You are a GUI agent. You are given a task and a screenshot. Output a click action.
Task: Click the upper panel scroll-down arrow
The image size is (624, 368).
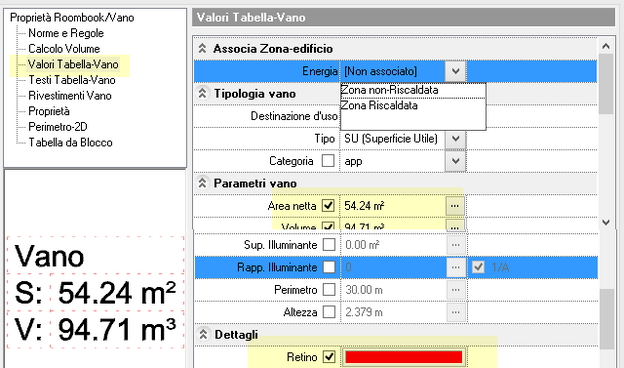point(606,222)
